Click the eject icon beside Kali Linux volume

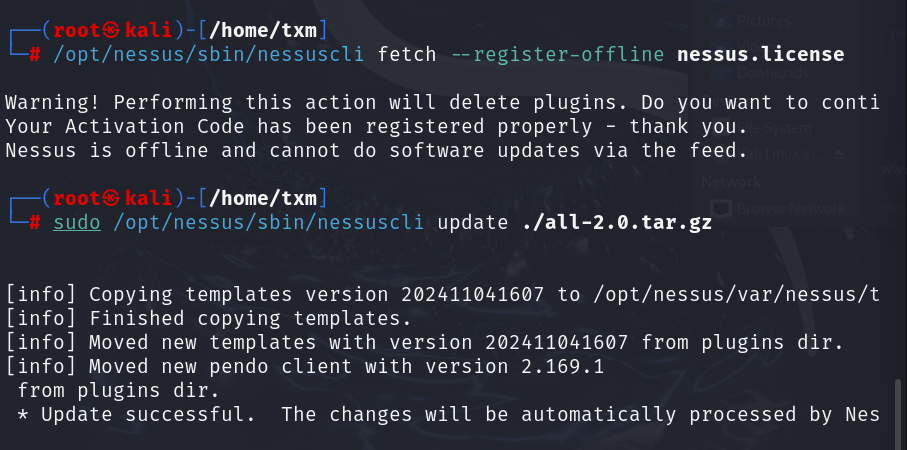[839, 154]
